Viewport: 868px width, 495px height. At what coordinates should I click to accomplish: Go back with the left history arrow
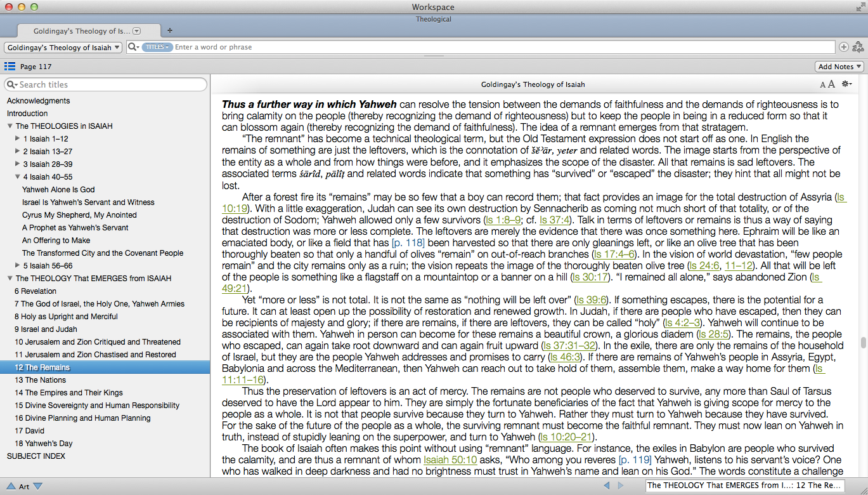(606, 485)
